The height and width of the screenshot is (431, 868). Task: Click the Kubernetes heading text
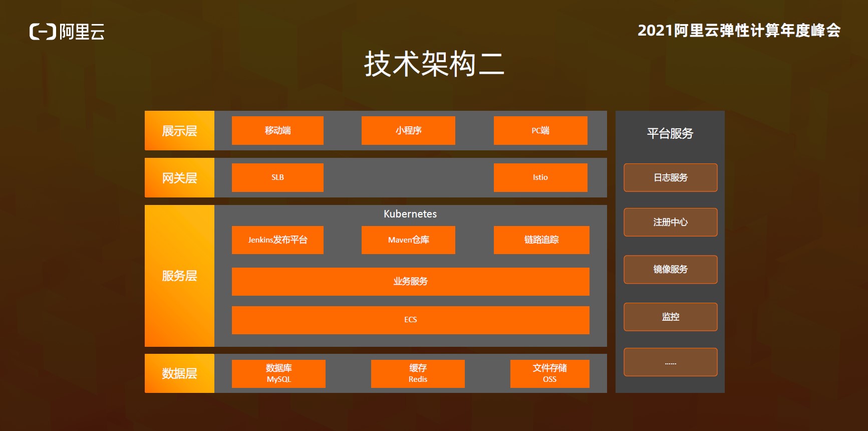(410, 214)
